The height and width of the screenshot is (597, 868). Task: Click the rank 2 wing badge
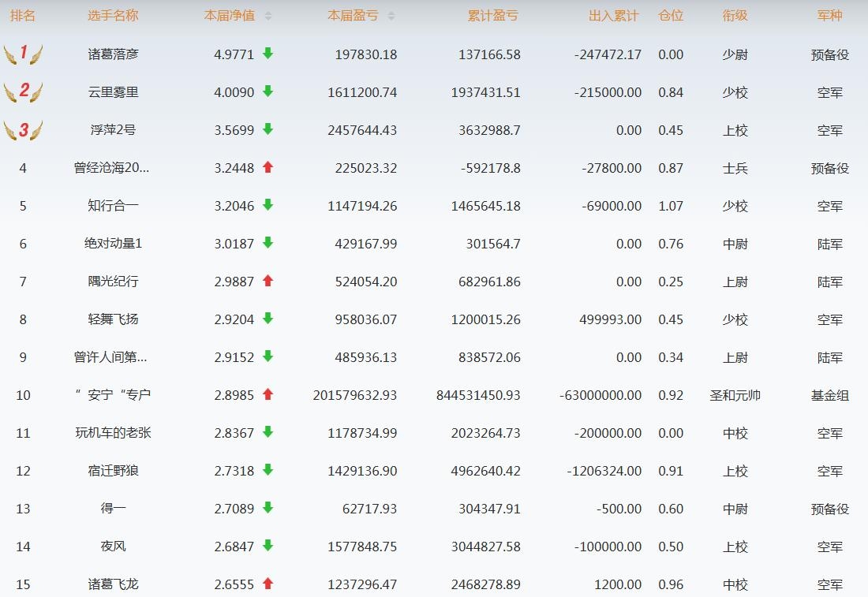coord(23,91)
